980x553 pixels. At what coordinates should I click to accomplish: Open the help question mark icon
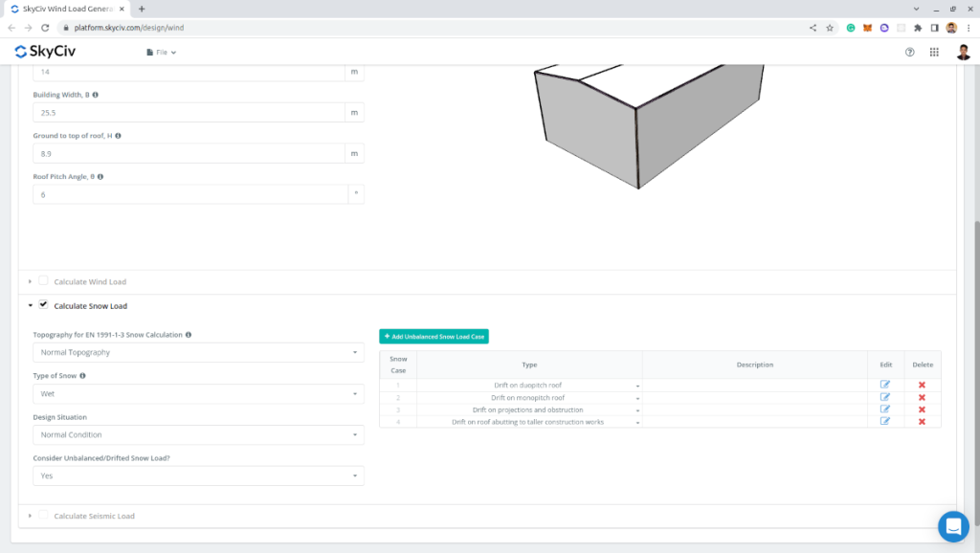[909, 52]
